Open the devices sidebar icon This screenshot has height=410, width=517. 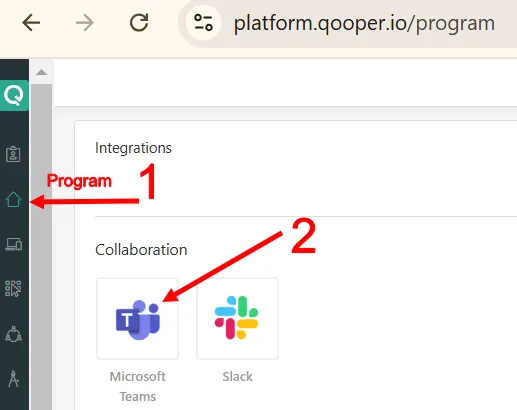coord(14,244)
